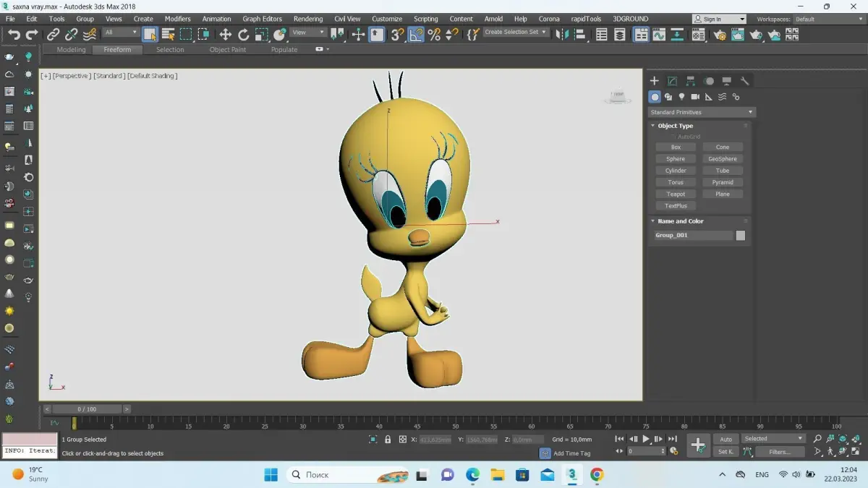Viewport: 868px width, 488px height.
Task: Open the Modifiers menu
Action: coord(177,19)
